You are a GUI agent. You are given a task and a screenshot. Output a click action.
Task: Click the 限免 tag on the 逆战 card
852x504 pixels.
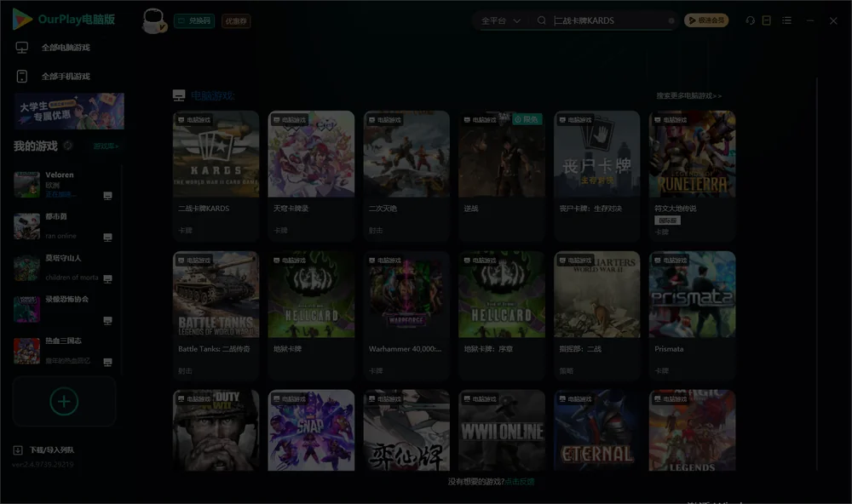coord(527,119)
